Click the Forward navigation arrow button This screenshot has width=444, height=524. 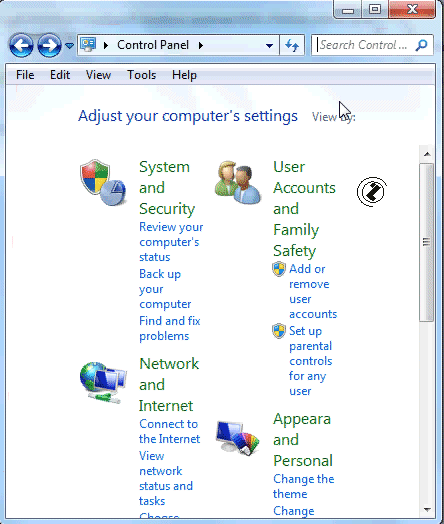[49, 45]
